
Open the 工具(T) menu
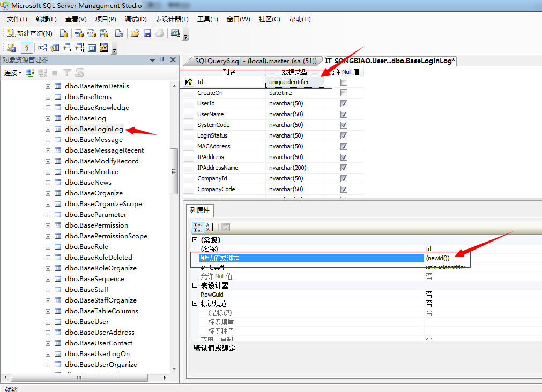[207, 19]
